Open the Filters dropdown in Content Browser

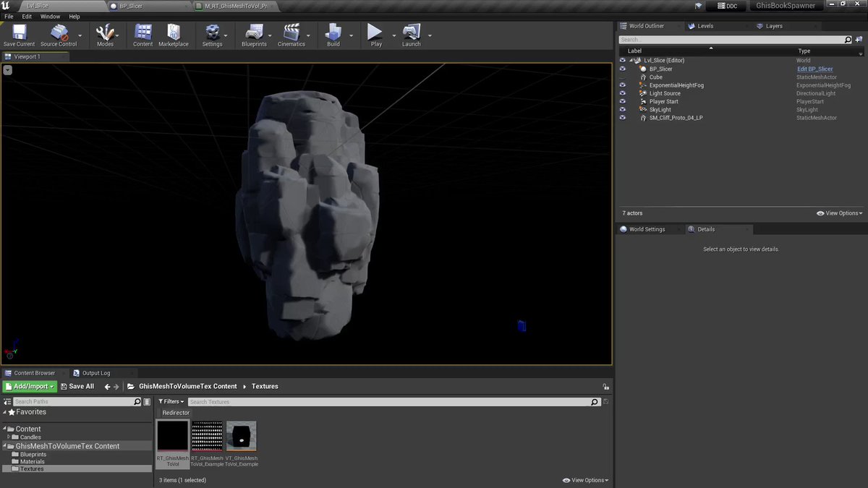tap(170, 402)
